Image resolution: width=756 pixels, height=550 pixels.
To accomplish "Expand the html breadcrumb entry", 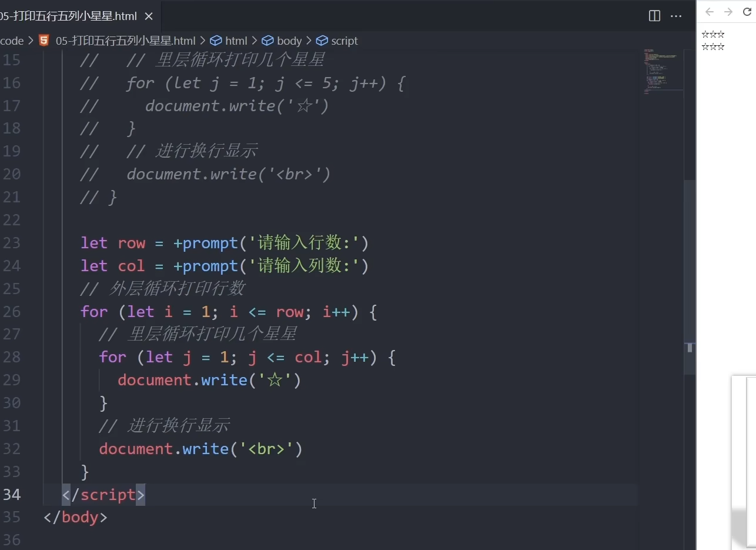I will 236,41.
